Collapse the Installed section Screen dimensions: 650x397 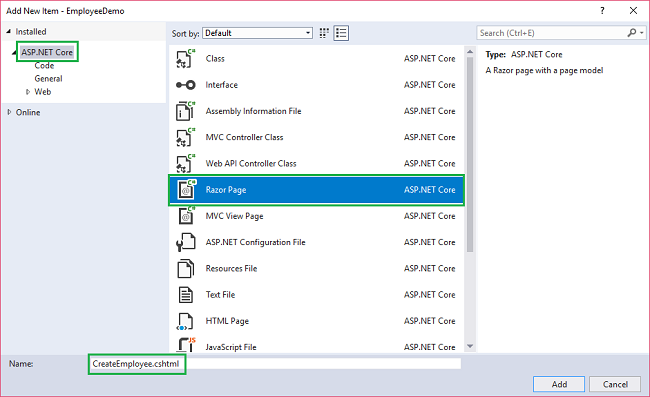(9, 31)
